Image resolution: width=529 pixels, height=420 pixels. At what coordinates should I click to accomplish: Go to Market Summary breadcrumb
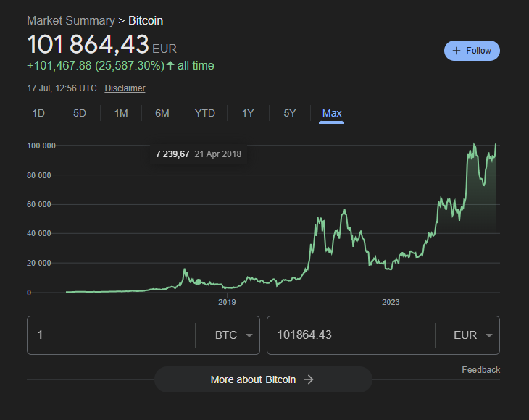coord(71,20)
